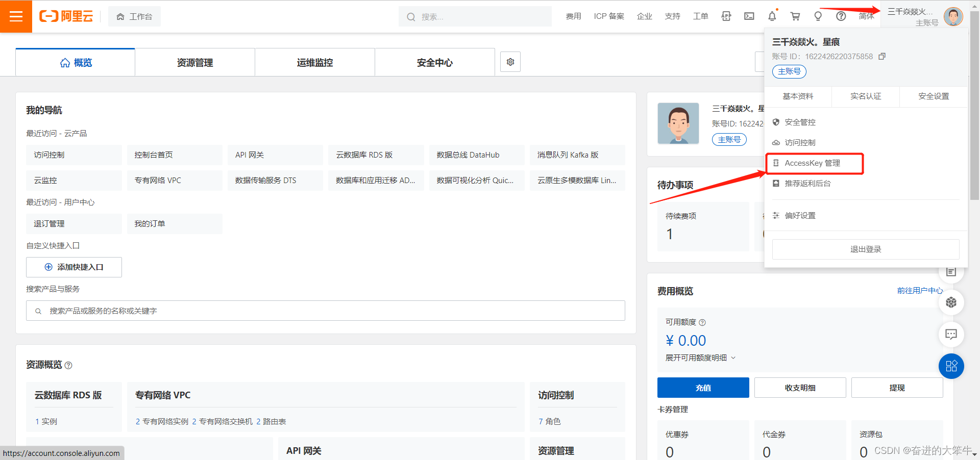Click the app/API icon in header
The height and width of the screenshot is (460, 980).
[726, 16]
